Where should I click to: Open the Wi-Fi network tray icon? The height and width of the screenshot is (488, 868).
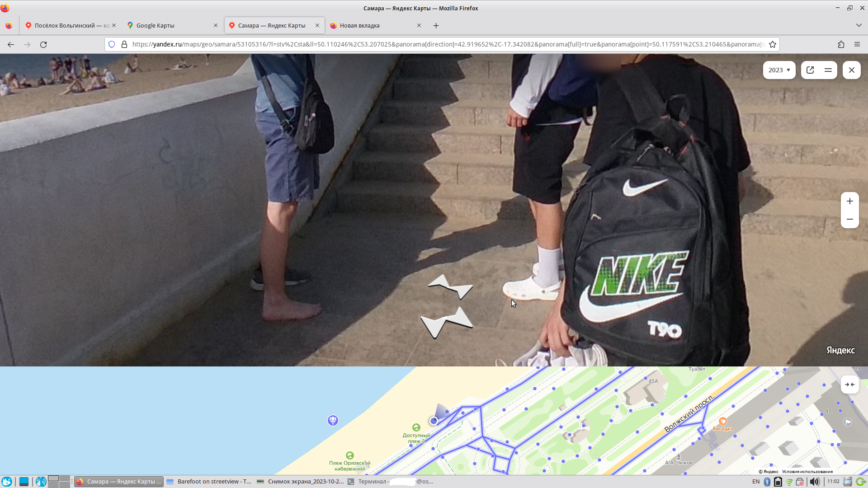pos(789,482)
